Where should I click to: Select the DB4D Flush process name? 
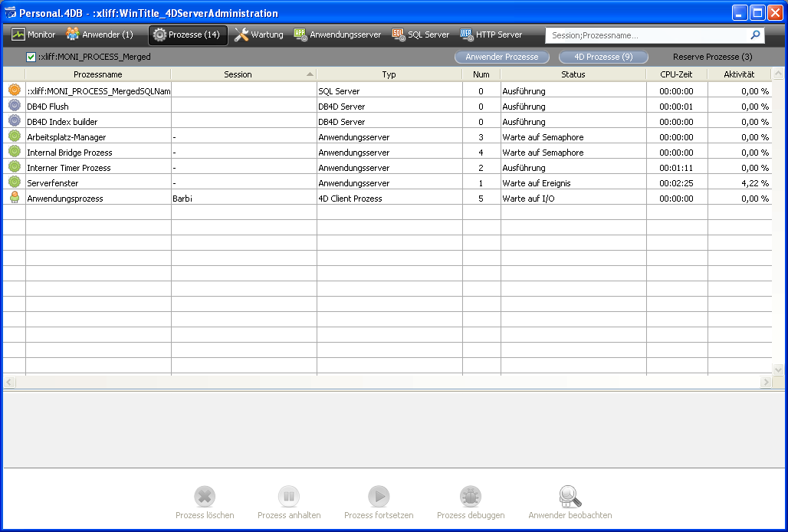coord(48,107)
